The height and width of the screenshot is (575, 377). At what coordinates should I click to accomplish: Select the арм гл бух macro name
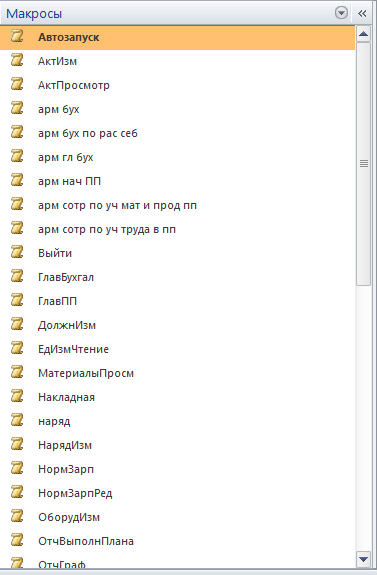pyautogui.click(x=66, y=157)
